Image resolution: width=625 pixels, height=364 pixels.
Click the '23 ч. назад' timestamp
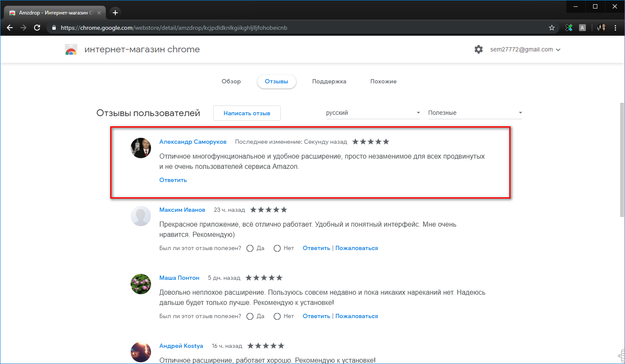(x=229, y=210)
